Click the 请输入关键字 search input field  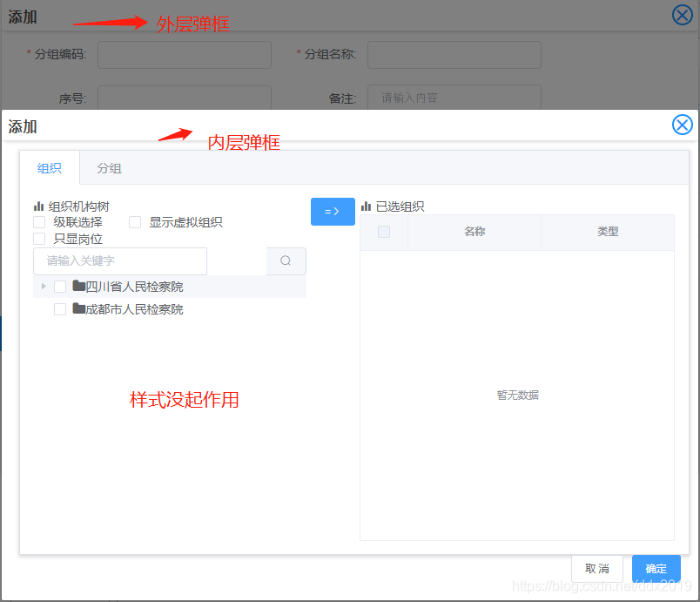119,261
